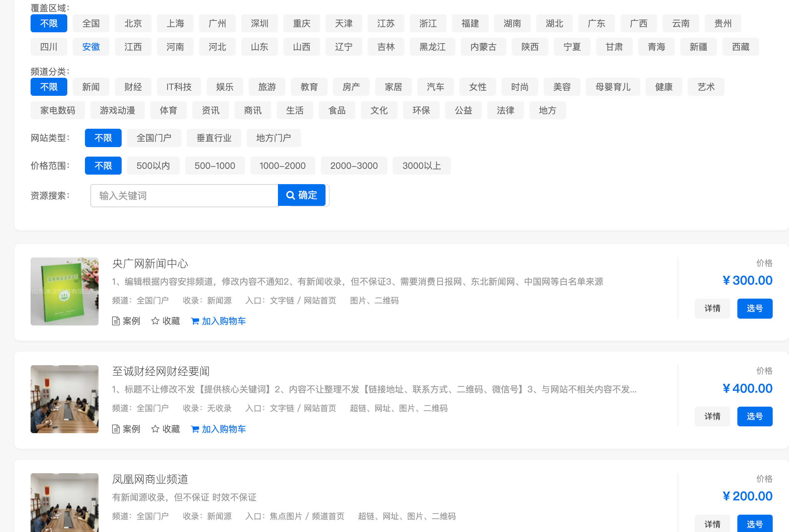789x532 pixels.
Task: Star favorite 至诚财经网财经要闻 listing
Action: click(x=155, y=429)
